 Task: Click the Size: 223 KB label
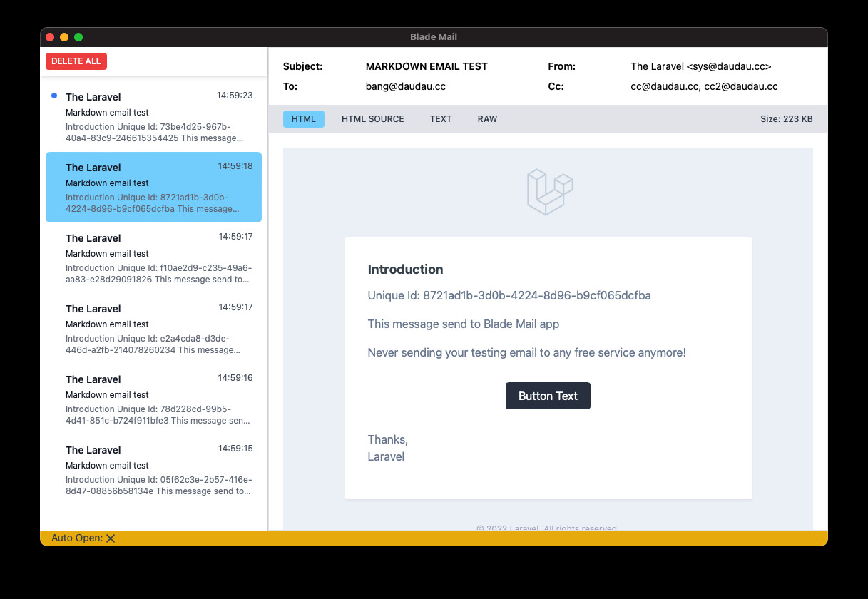point(787,119)
